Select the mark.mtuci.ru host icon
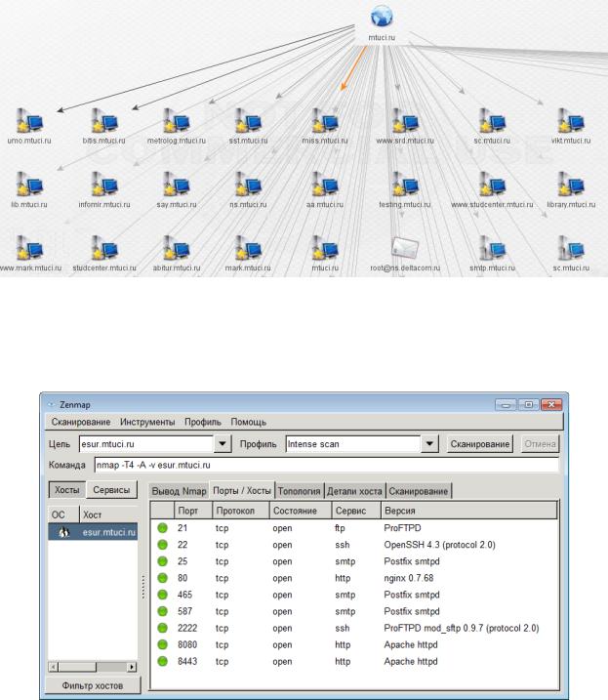Viewport: 608px width, 700px height. click(x=248, y=248)
